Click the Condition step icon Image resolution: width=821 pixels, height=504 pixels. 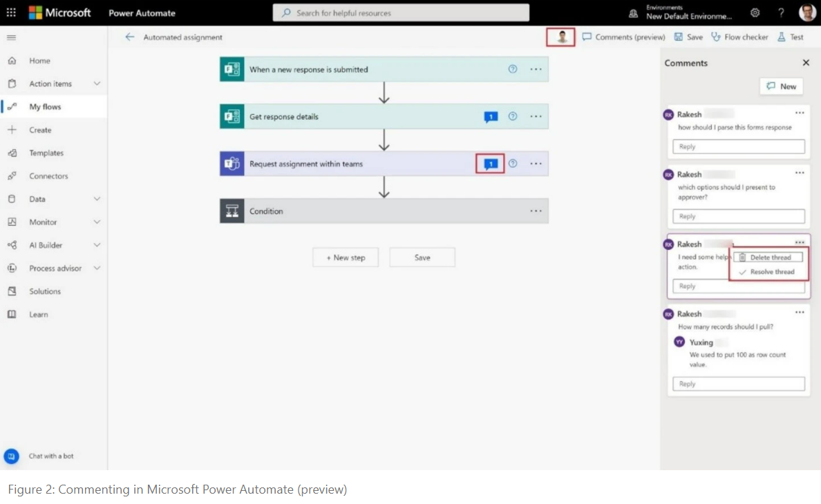pyautogui.click(x=232, y=211)
